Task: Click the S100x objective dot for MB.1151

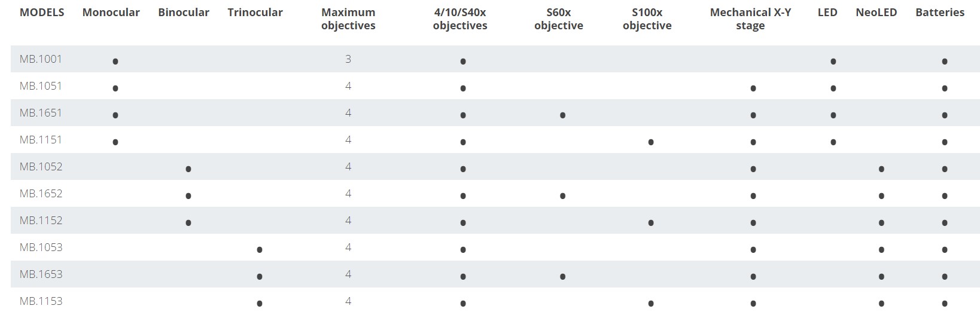Action: point(651,142)
